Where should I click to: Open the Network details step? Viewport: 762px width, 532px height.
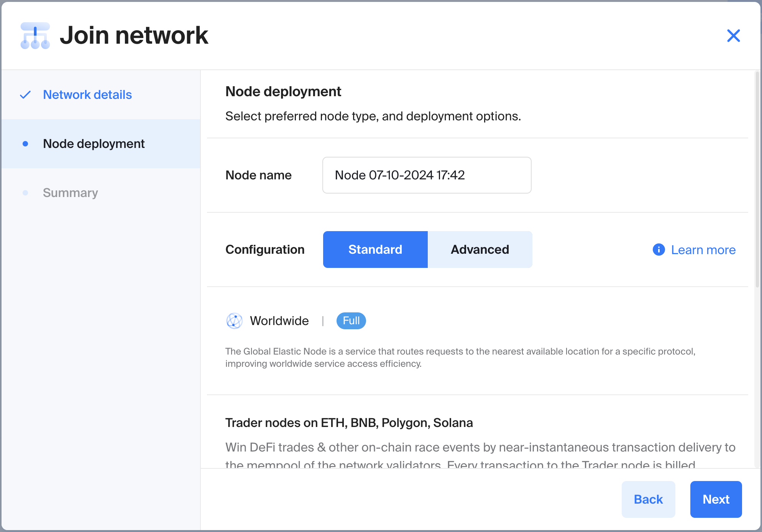(x=87, y=95)
